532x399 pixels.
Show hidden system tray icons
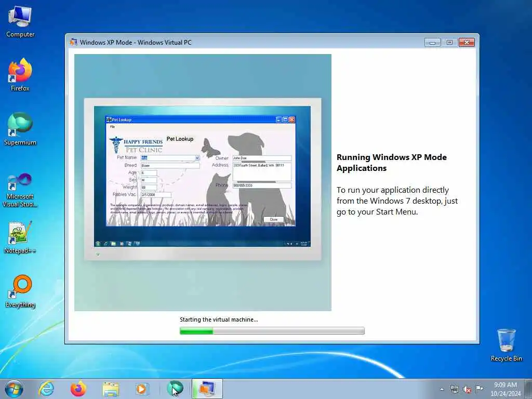click(x=442, y=390)
